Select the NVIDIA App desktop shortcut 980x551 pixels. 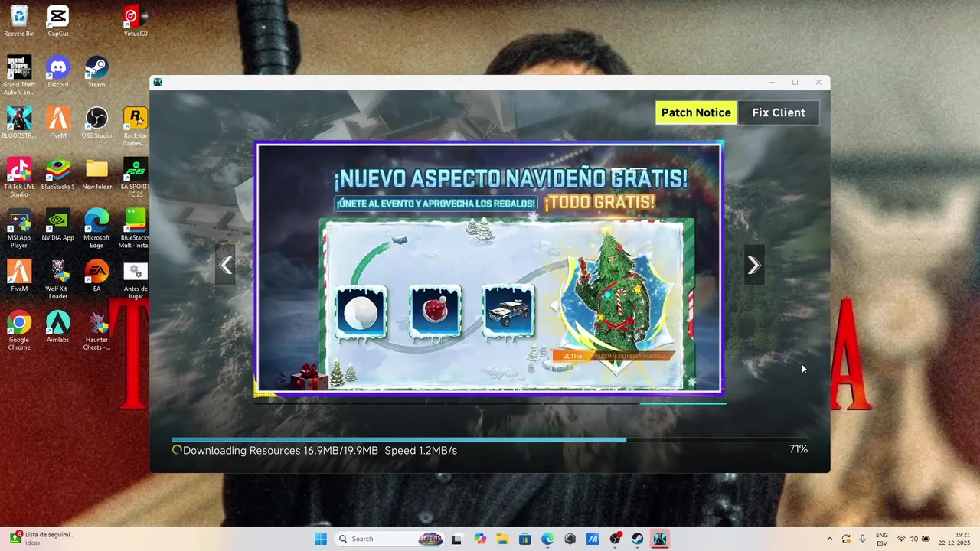tap(58, 225)
